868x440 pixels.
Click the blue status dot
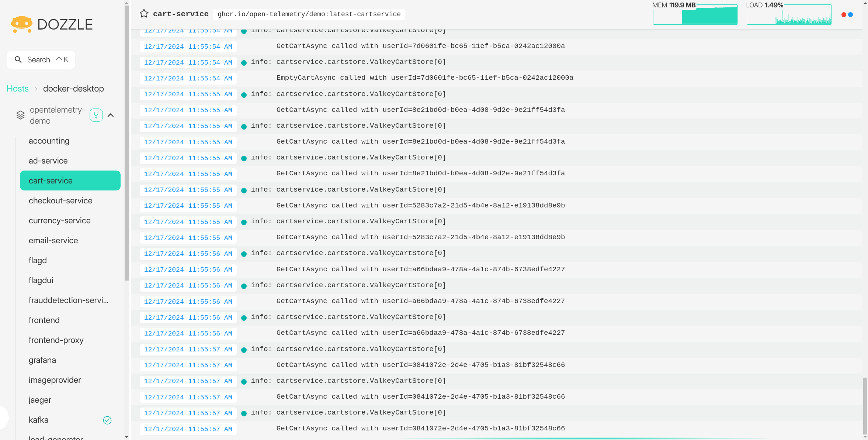click(851, 15)
